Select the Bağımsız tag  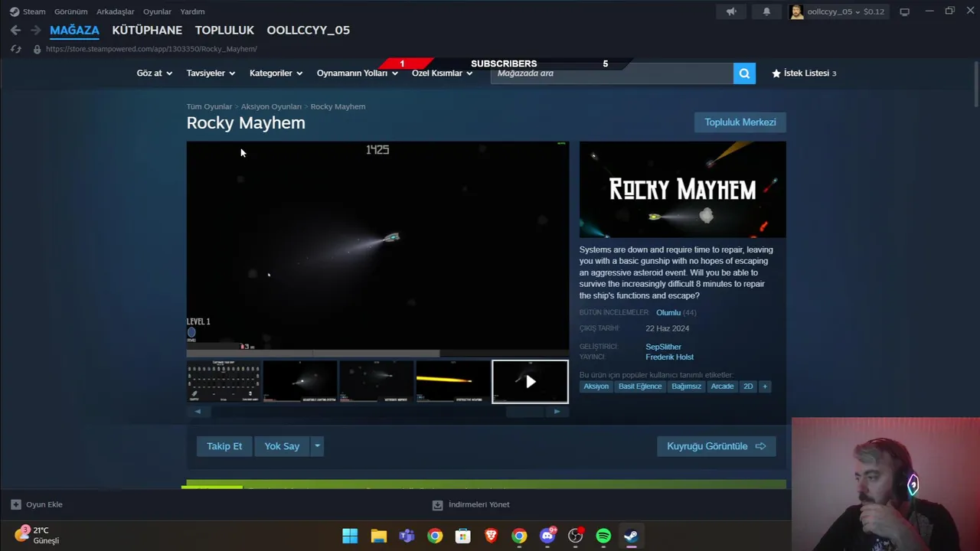tap(686, 386)
